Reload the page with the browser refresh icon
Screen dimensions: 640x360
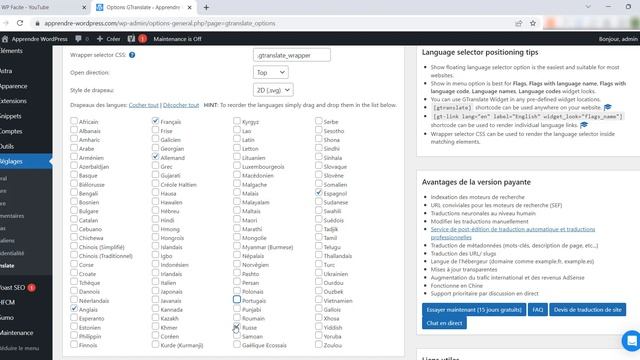20,23
